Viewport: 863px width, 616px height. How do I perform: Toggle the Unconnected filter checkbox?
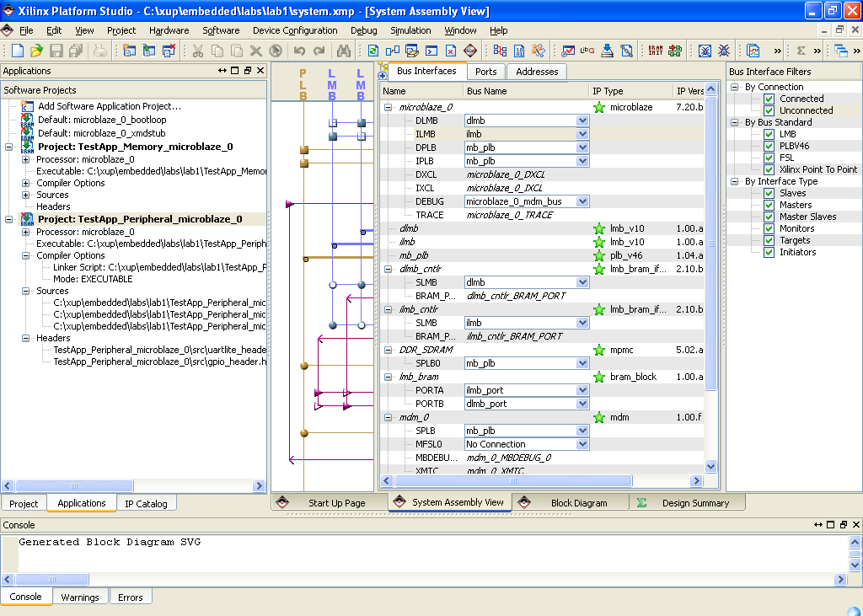(x=769, y=110)
